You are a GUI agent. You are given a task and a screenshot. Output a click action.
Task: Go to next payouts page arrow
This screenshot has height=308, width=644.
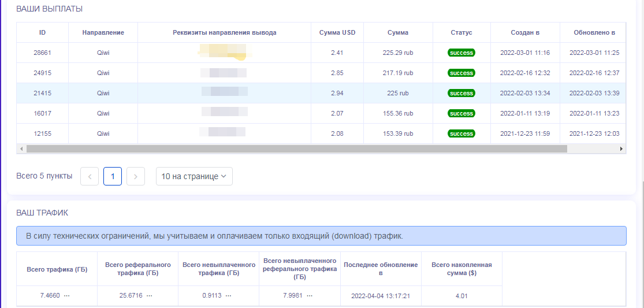[136, 177]
